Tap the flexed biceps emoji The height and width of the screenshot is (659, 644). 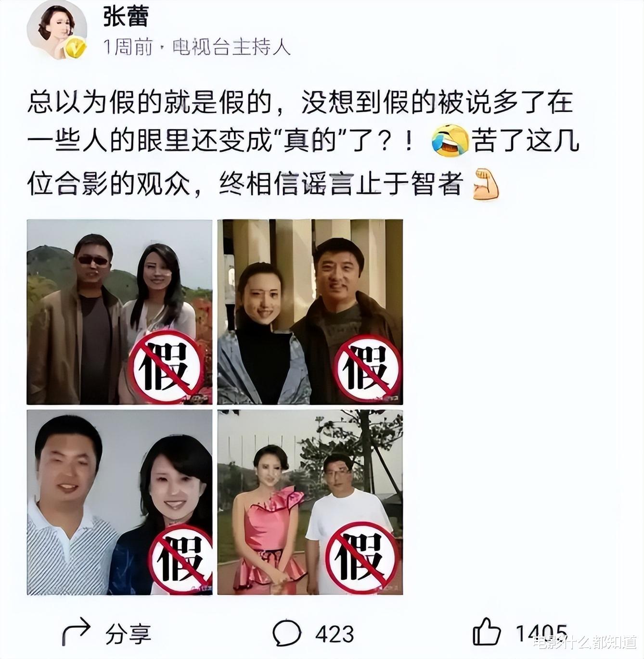486,184
